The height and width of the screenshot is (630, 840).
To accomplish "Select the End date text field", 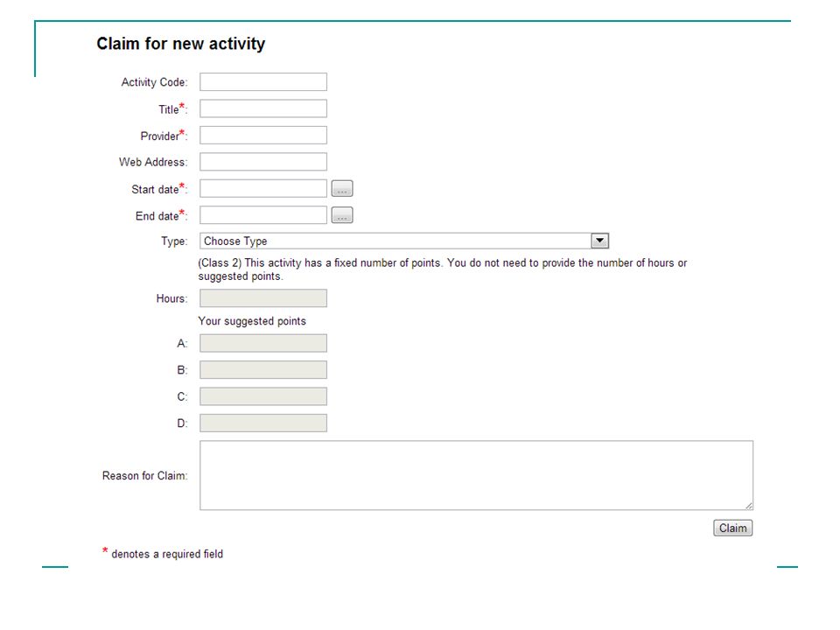I will click(x=263, y=215).
